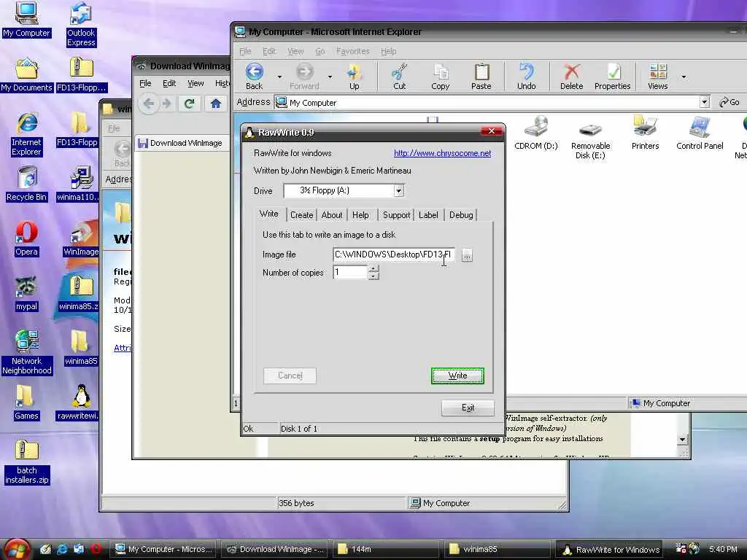Click the image file browse (...) button
The image size is (747, 560).
(467, 255)
